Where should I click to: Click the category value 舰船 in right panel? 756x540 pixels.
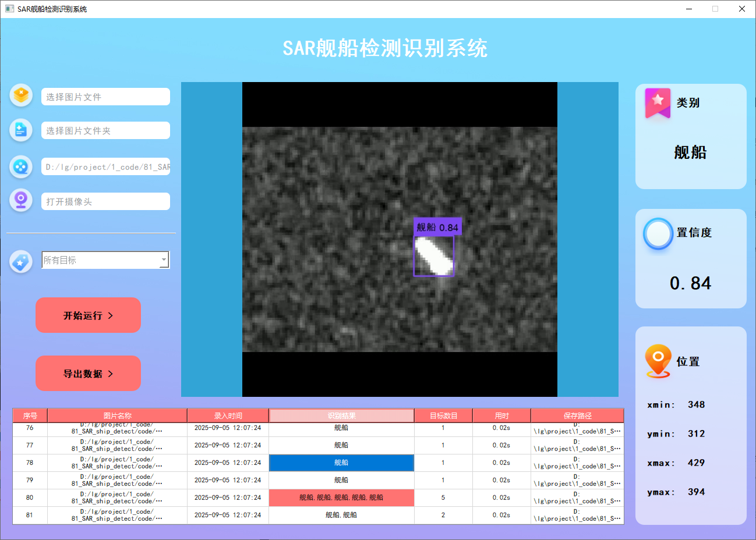(x=690, y=152)
